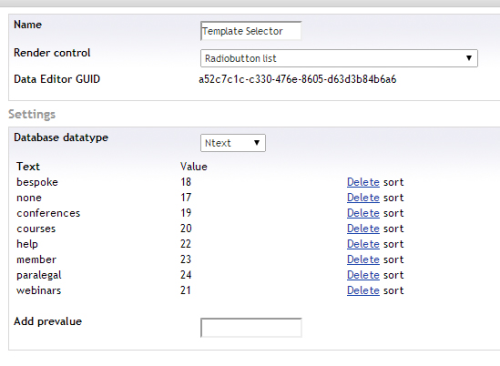Screen dimensions: 500x366
Task: Select the Data Editor GUID value text
Action: tap(297, 79)
